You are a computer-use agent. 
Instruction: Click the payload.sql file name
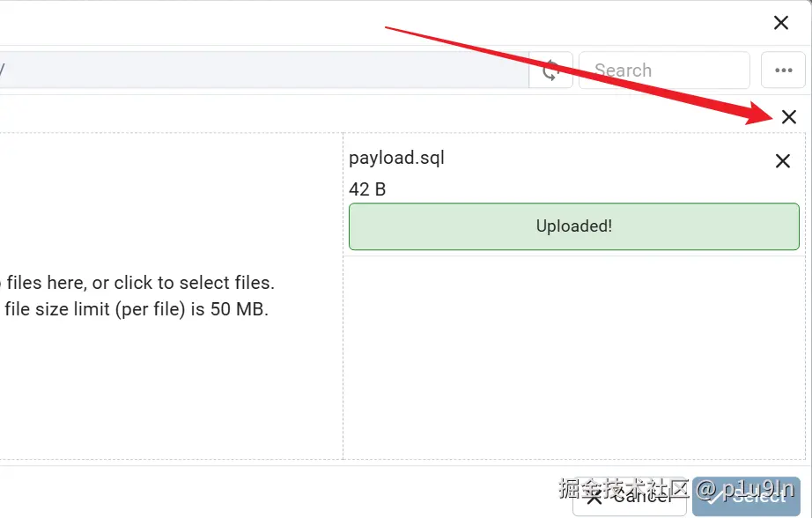396,158
